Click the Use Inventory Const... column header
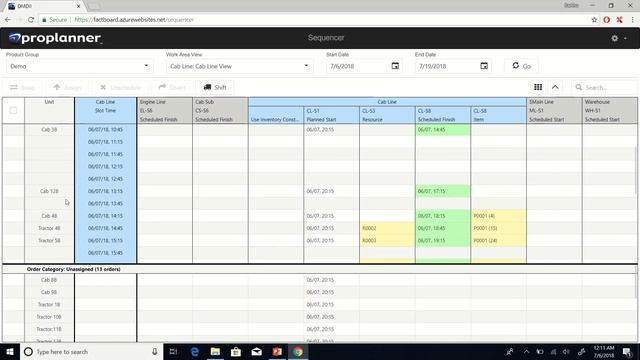Image resolution: width=640 pixels, height=360 pixels. [x=276, y=115]
